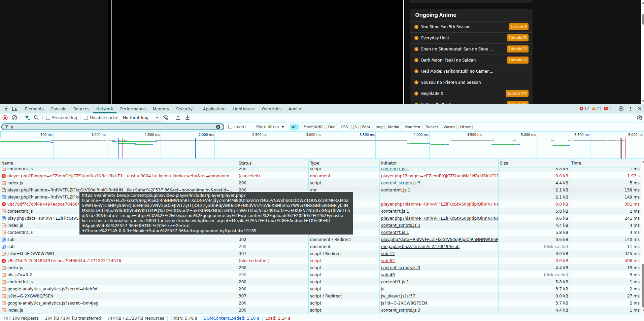Open Enen no Shouboutai anime link
The image size is (644, 321).
pyautogui.click(x=457, y=49)
